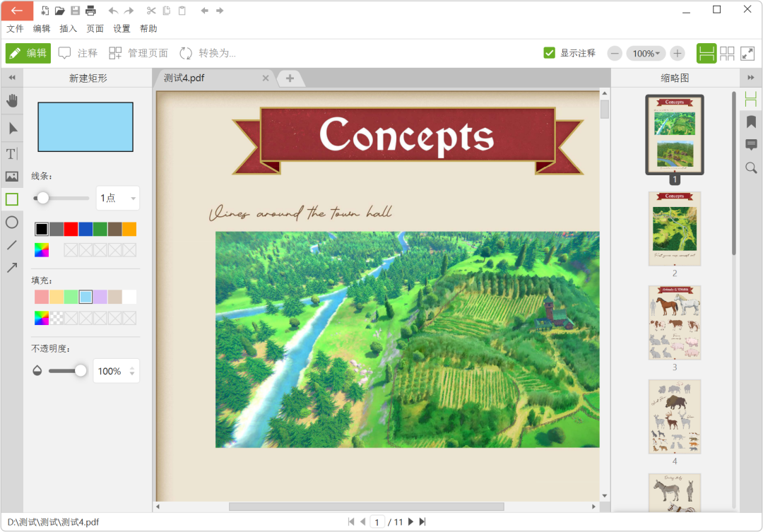Save the document with floppy icon
The image size is (763, 532).
point(76,10)
